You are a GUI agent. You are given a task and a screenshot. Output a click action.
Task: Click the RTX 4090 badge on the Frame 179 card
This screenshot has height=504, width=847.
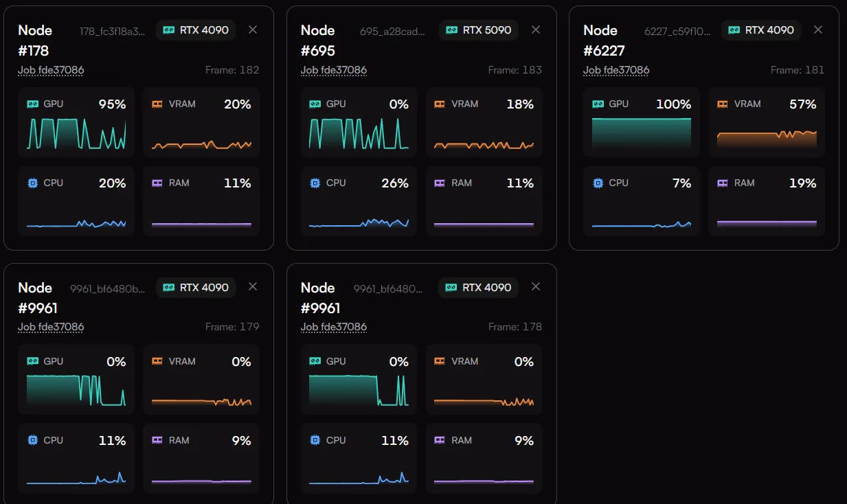[x=196, y=288]
